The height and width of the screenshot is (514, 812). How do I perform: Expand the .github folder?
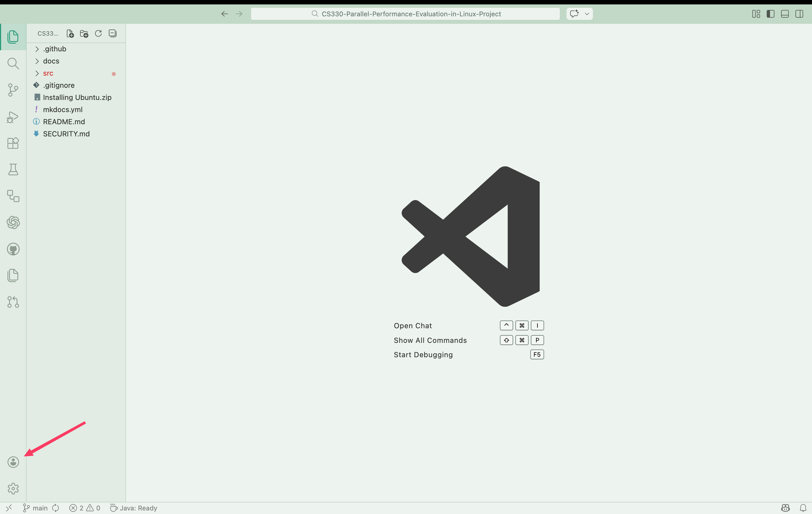tap(76, 49)
